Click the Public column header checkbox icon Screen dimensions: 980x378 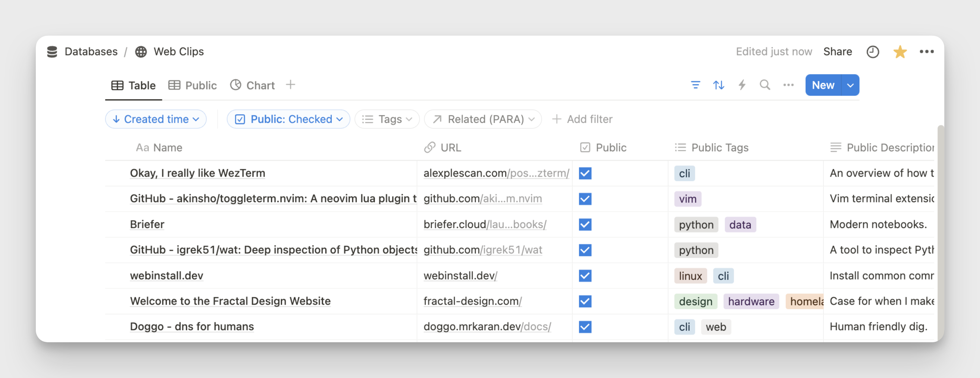[585, 147]
